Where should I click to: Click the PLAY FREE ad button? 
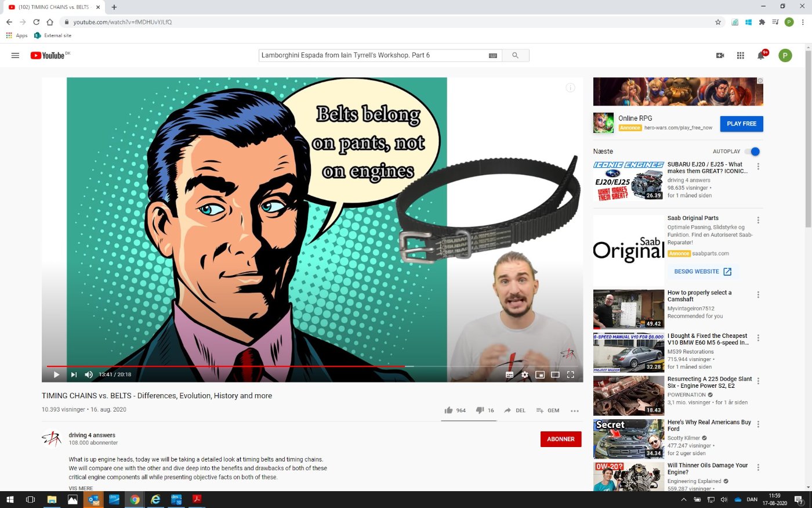pos(742,124)
